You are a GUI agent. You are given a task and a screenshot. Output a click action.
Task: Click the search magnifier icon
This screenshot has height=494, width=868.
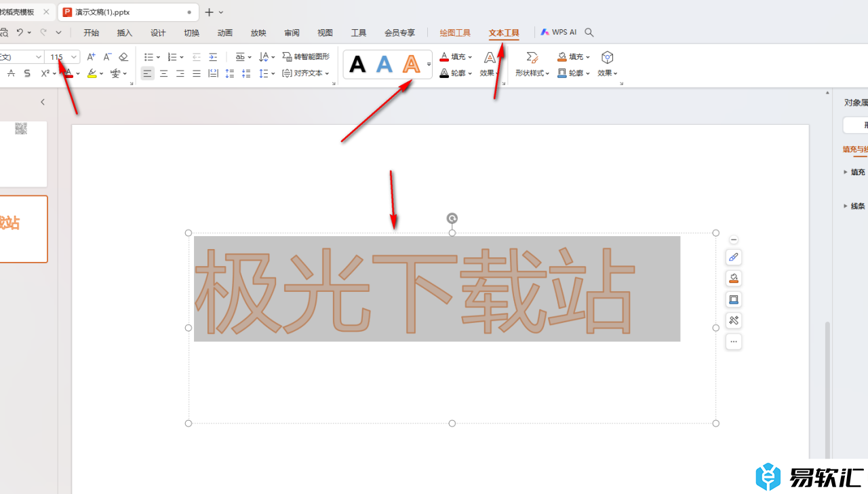pos(589,32)
